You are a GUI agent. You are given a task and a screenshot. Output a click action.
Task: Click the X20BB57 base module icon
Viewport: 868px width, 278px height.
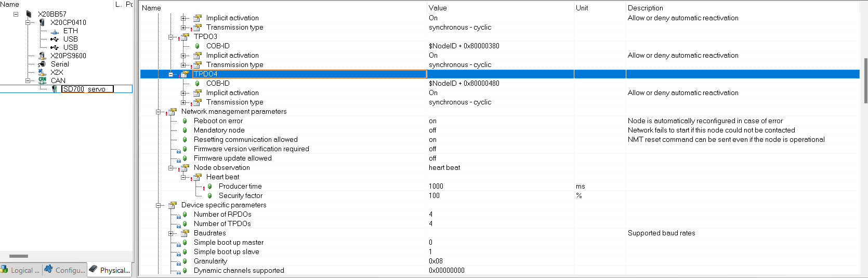29,14
